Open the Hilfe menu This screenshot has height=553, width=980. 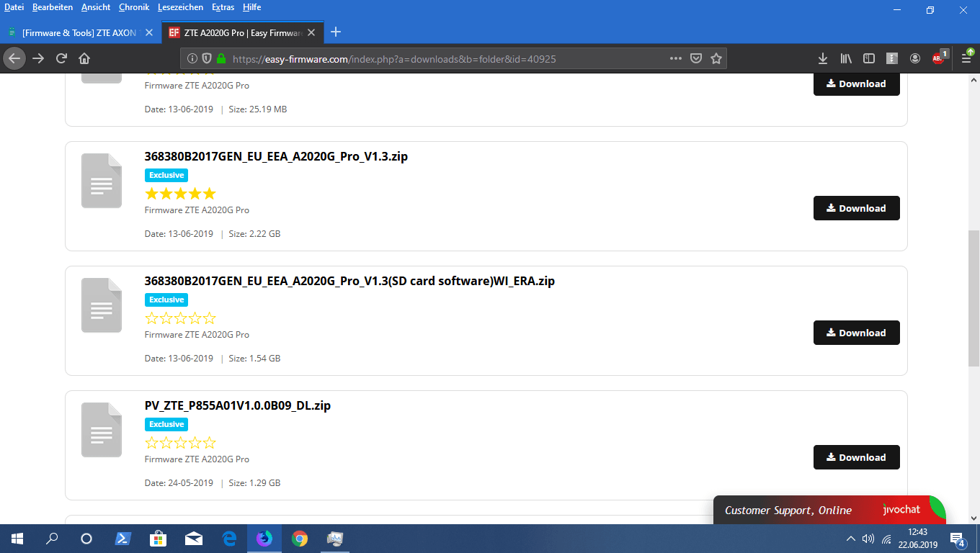point(252,7)
